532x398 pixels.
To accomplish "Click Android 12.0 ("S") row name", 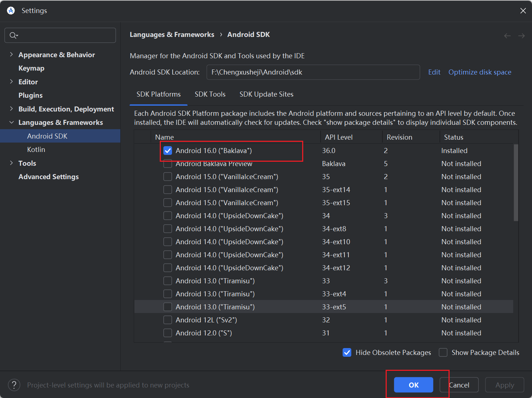I will pos(204,333).
